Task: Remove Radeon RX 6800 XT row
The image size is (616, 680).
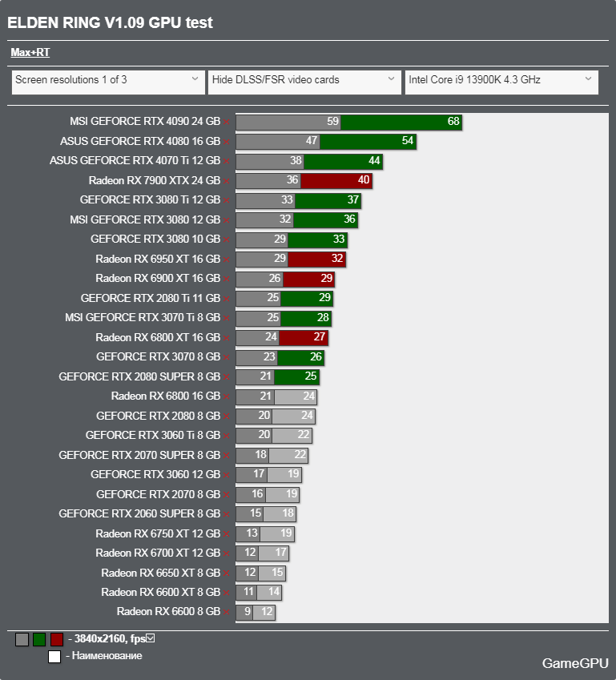Action: 227,338
